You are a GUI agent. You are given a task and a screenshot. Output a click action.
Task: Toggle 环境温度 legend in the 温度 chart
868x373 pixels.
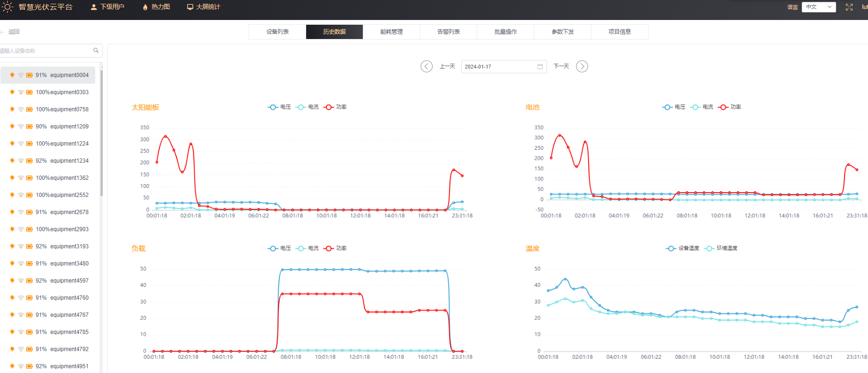(721, 248)
